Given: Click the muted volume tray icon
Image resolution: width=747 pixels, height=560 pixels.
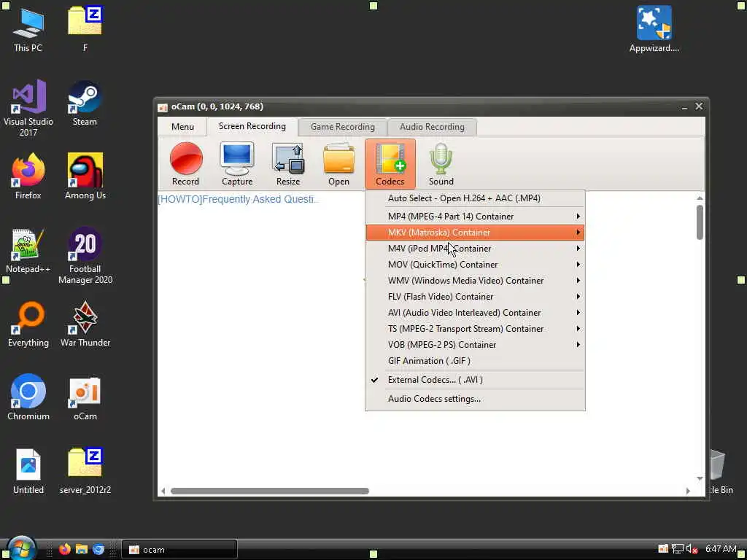Looking at the screenshot, I should (692, 549).
